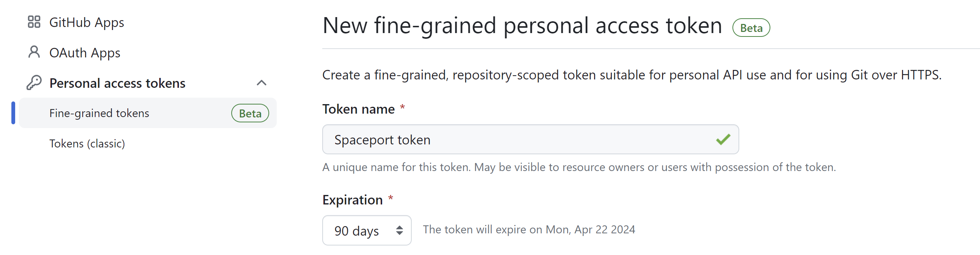The image size is (980, 255).
Task: Open the GitHub Apps settings page
Action: [86, 22]
